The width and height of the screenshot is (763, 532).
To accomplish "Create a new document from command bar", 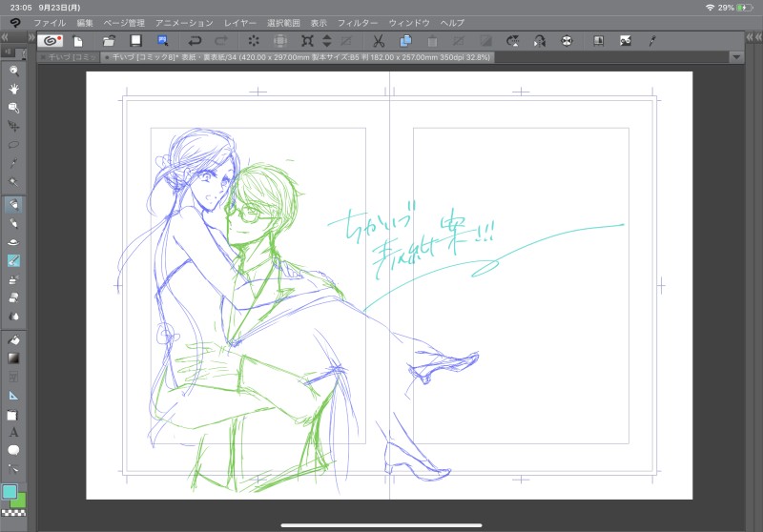I will (x=78, y=41).
